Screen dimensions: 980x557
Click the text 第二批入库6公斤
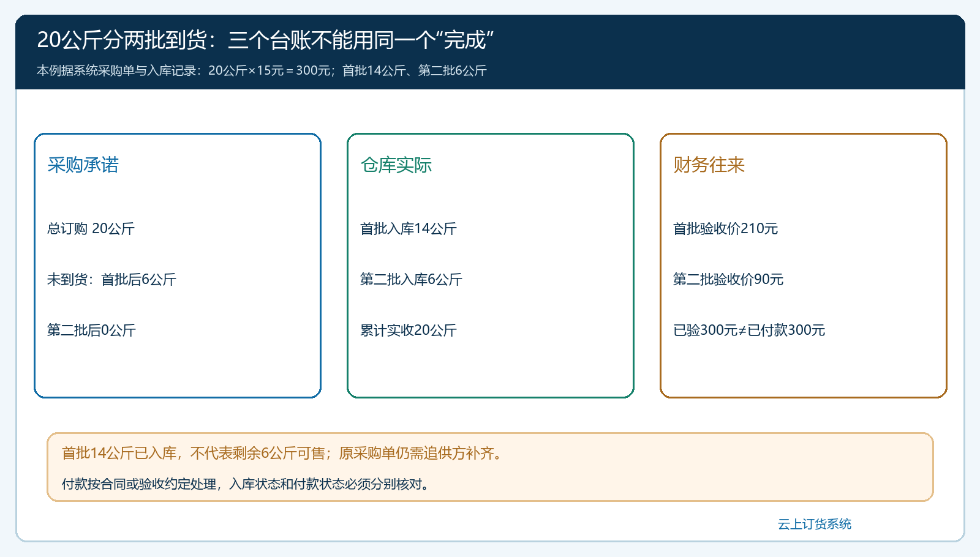411,279
